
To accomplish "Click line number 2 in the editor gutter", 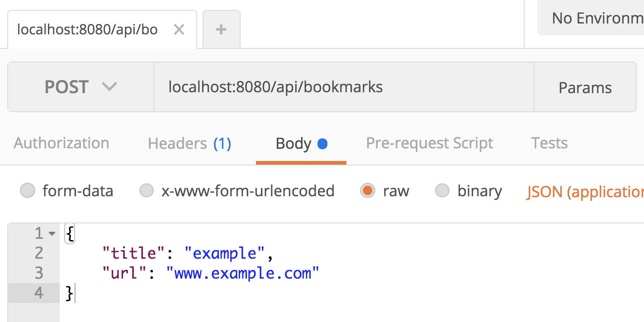I will 38,253.
